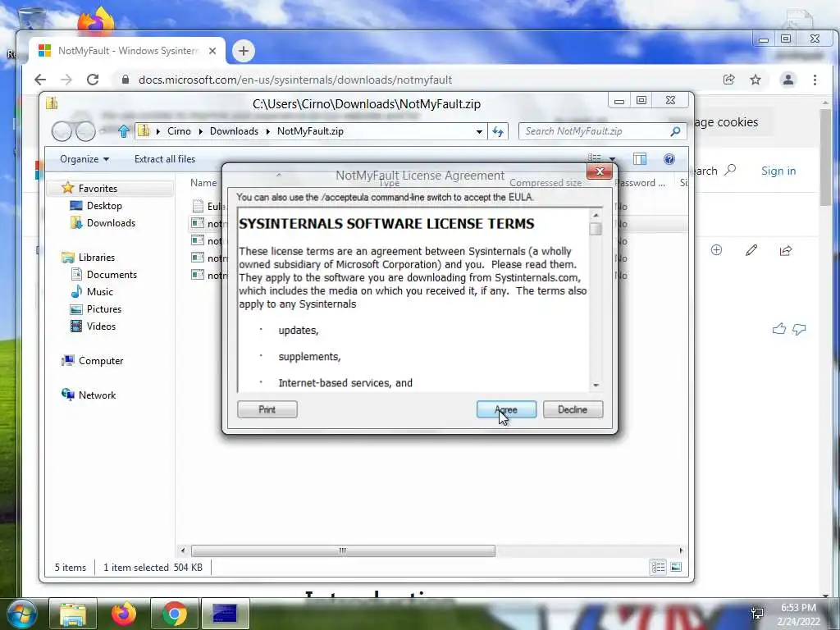The width and height of the screenshot is (840, 630).
Task: Go back in Chrome
Action: (x=40, y=80)
